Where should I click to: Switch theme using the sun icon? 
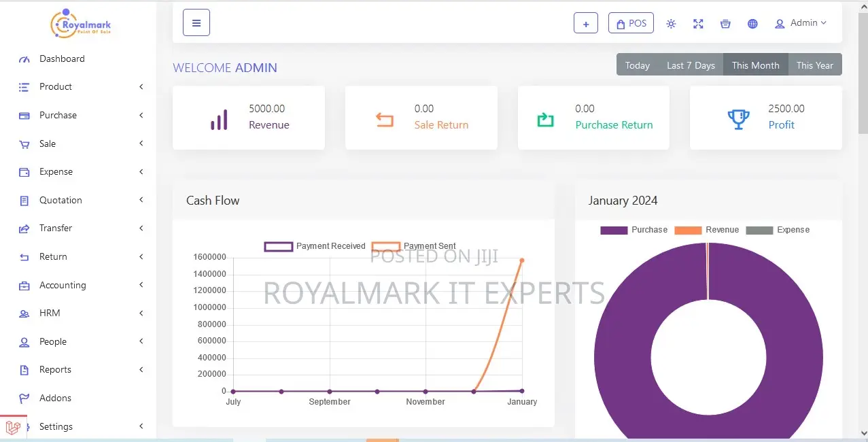tap(671, 24)
